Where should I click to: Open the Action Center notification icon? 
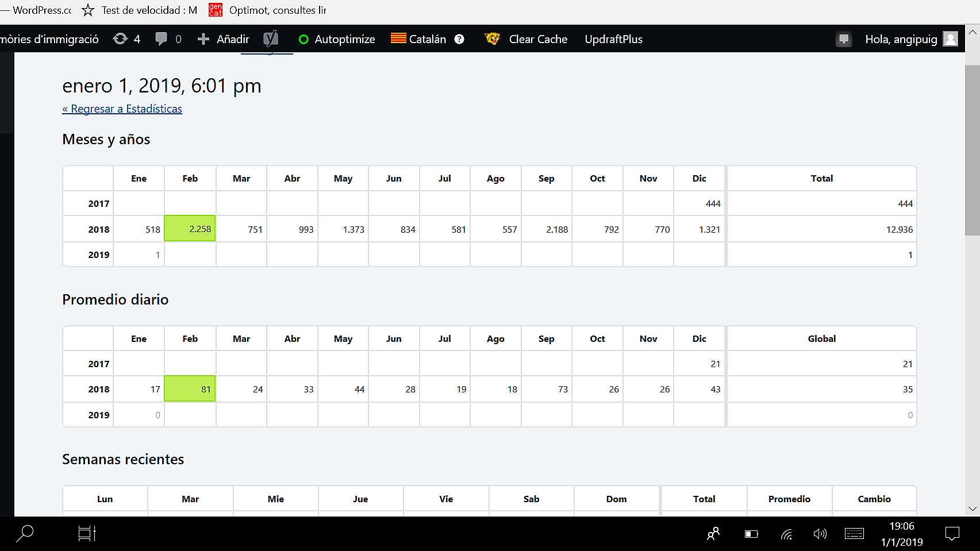click(x=952, y=534)
